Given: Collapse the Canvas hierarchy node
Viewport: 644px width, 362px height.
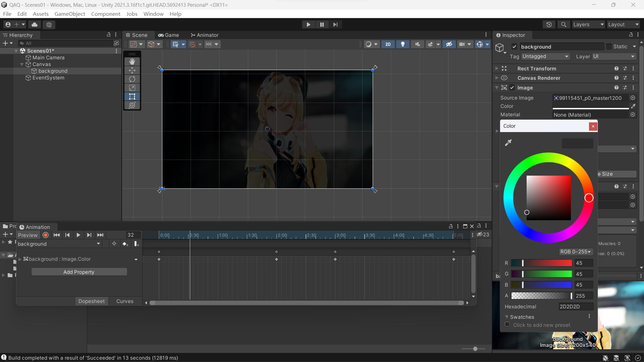Looking at the screenshot, I should [x=22, y=64].
